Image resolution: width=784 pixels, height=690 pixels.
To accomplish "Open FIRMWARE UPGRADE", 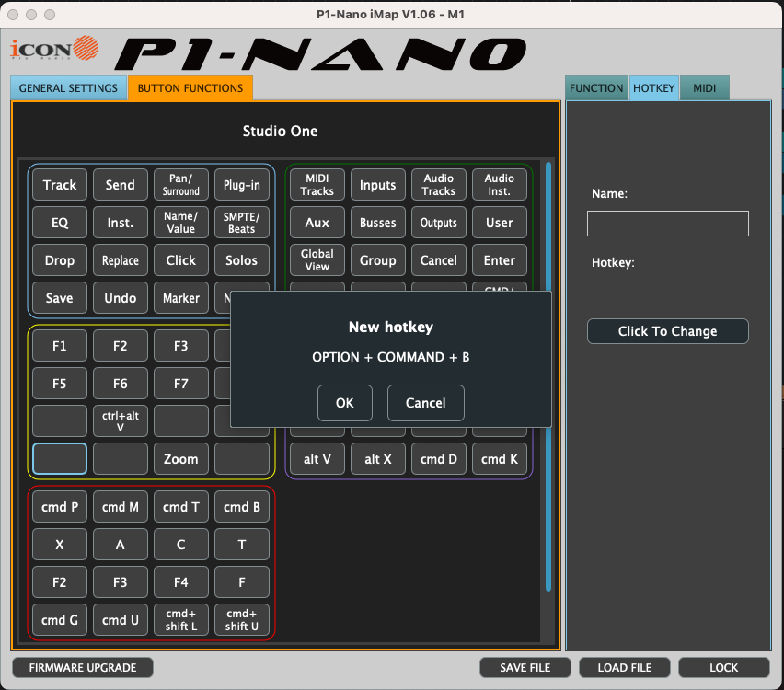I will click(x=83, y=668).
